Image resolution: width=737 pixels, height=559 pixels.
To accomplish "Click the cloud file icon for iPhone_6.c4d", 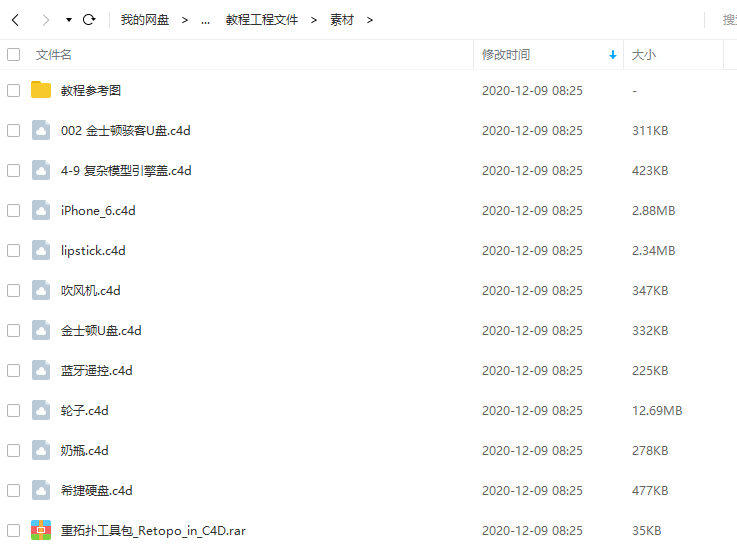I will tap(41, 210).
